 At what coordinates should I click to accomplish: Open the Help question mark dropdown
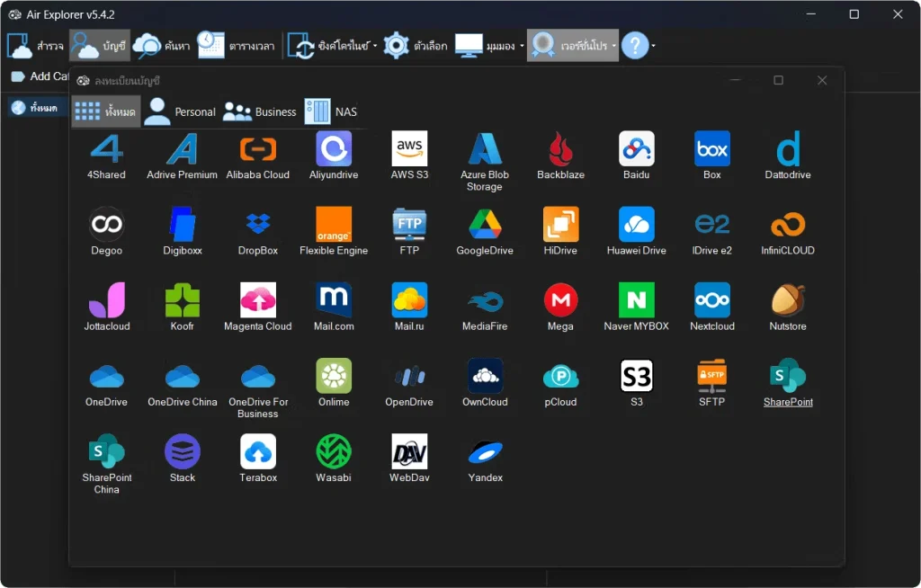pyautogui.click(x=653, y=46)
